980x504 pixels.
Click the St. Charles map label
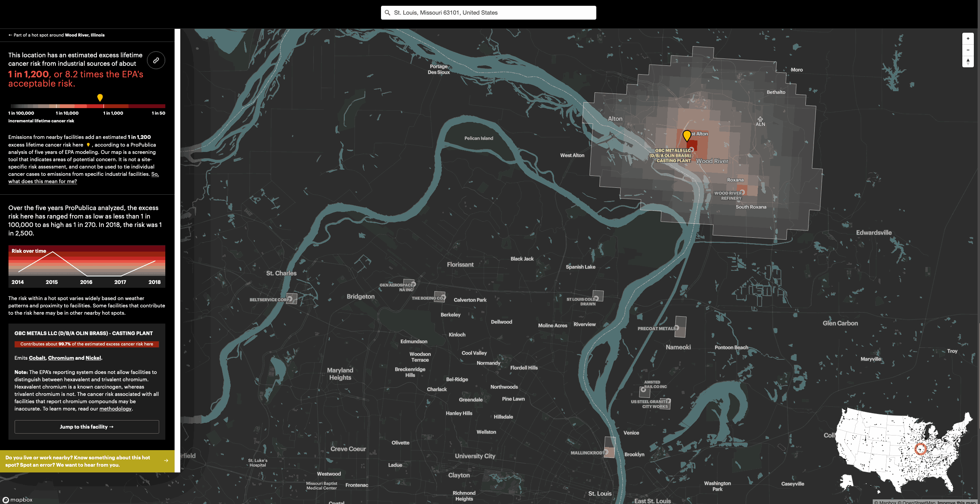pos(281,273)
